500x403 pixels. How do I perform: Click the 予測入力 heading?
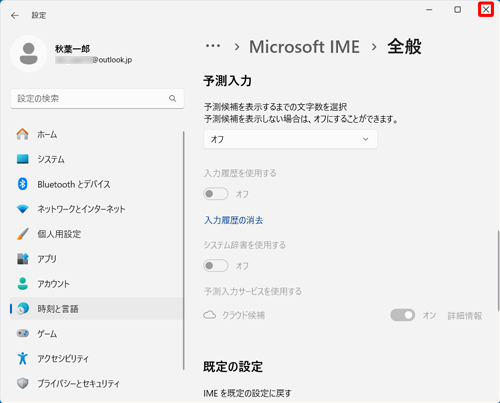(228, 81)
